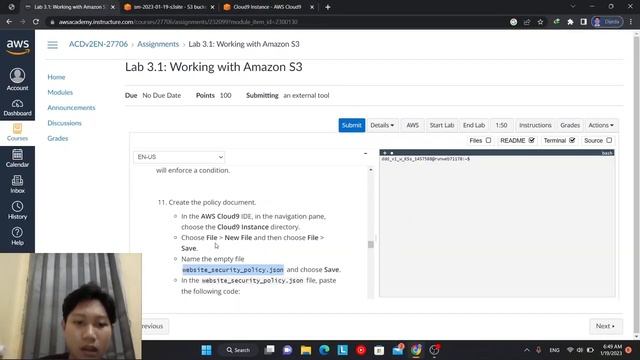Open Courses in global navigation
640x360 pixels.
point(17,133)
